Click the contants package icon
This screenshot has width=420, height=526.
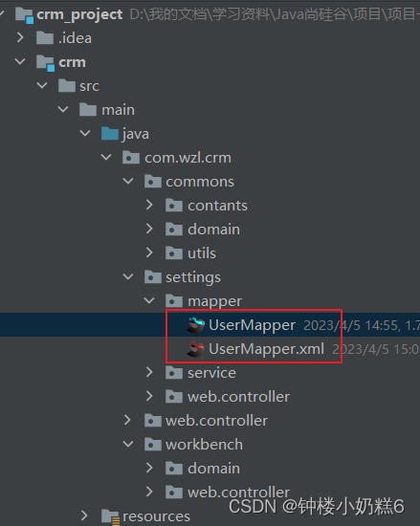pyautogui.click(x=174, y=206)
